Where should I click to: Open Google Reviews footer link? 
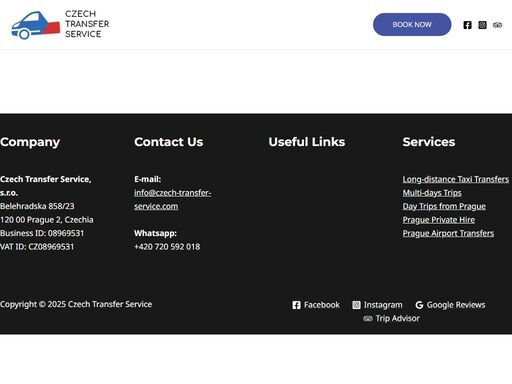coord(456,305)
